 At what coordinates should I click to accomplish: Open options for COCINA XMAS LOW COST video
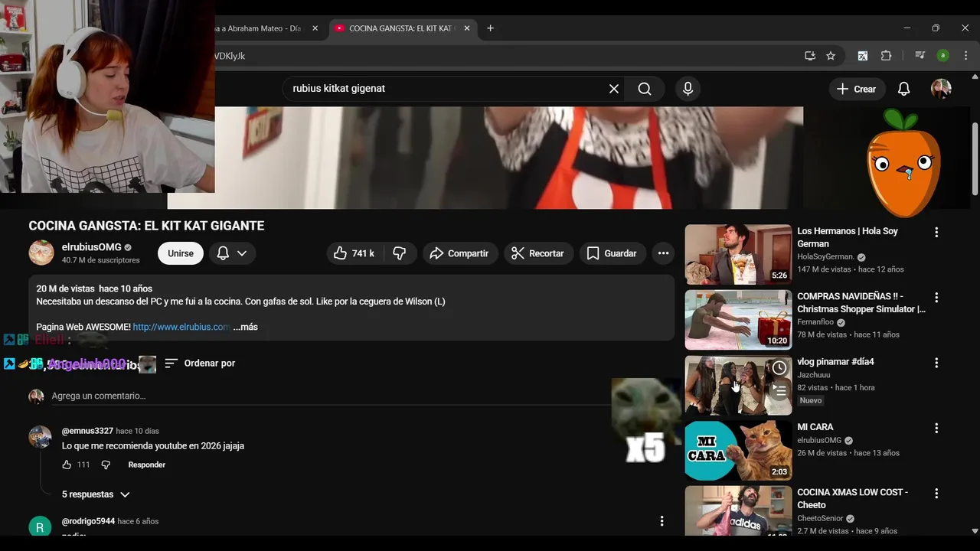[936, 494]
